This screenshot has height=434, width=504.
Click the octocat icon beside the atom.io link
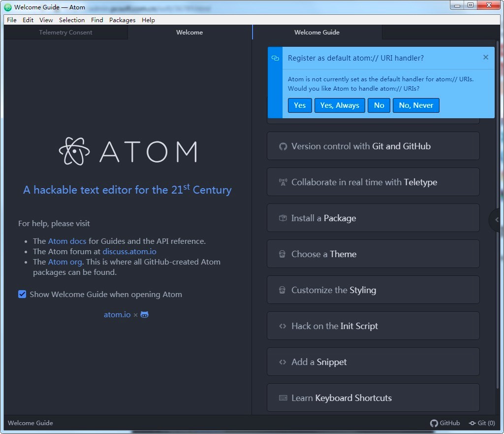point(144,314)
